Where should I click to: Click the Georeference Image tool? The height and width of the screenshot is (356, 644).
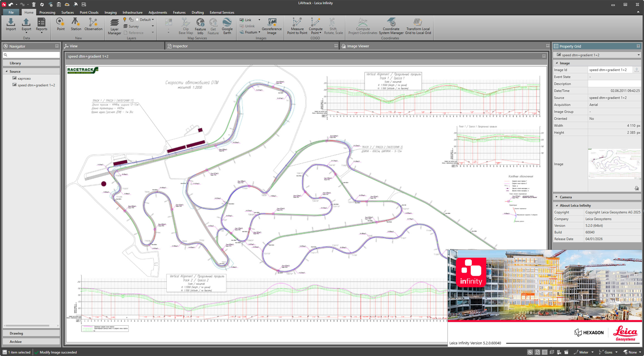[x=272, y=26]
